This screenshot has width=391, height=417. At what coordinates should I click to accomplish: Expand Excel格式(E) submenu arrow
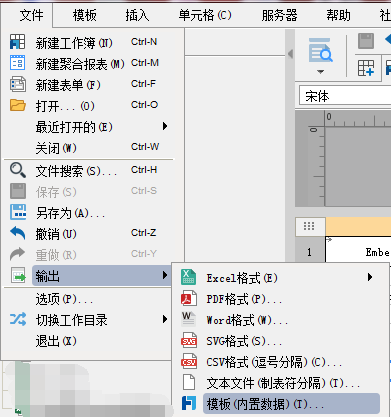[370, 277]
